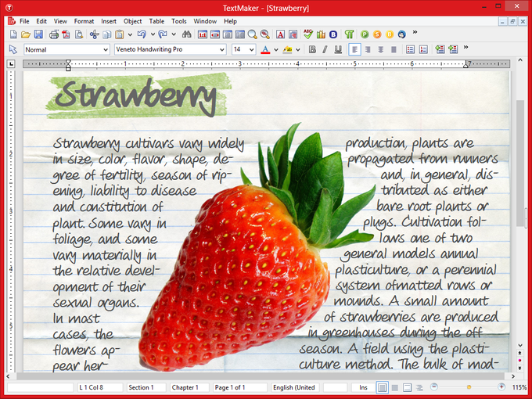Click the tab type selector at ruler corner
The height and width of the screenshot is (399, 532).
pos(11,63)
